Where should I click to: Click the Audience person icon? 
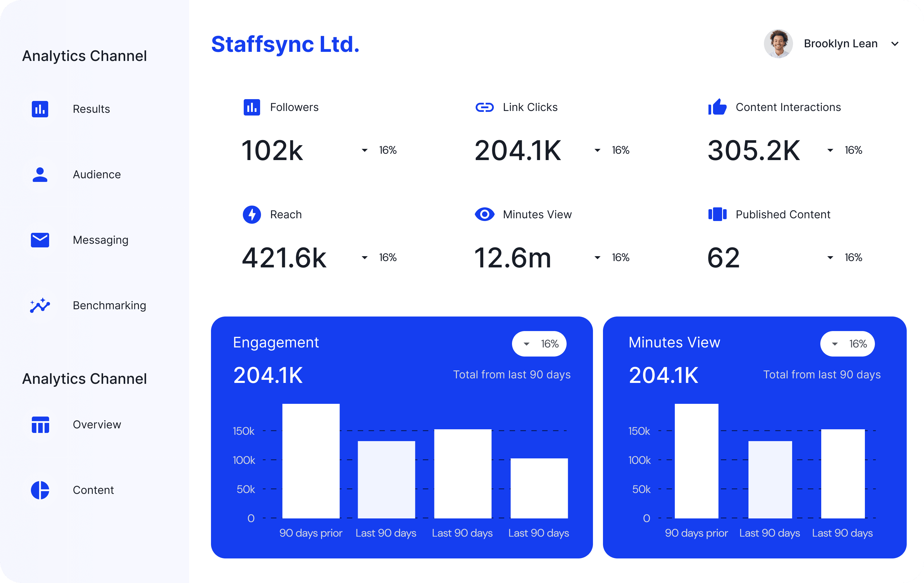(x=40, y=175)
